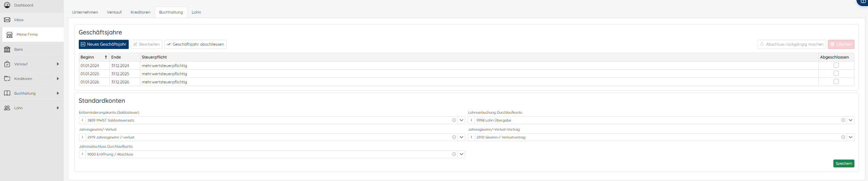The image size is (868, 181).
Task: Click the Buchhaltung book icon in sidebar
Action: click(7, 93)
